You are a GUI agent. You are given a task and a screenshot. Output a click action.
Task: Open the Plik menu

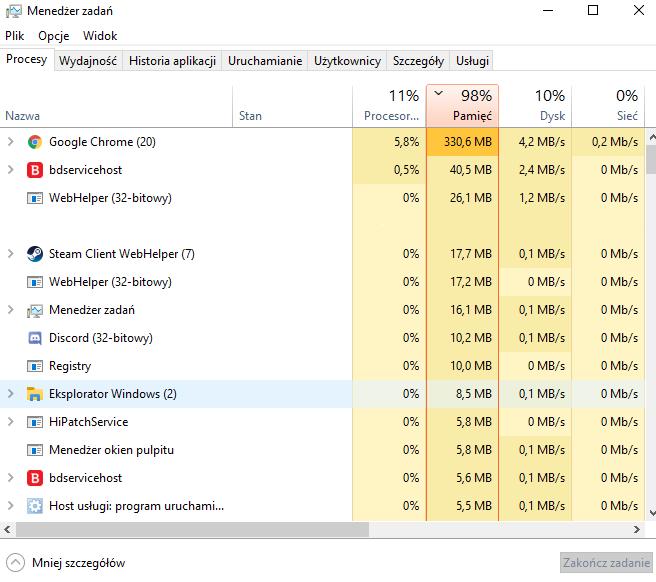15,35
